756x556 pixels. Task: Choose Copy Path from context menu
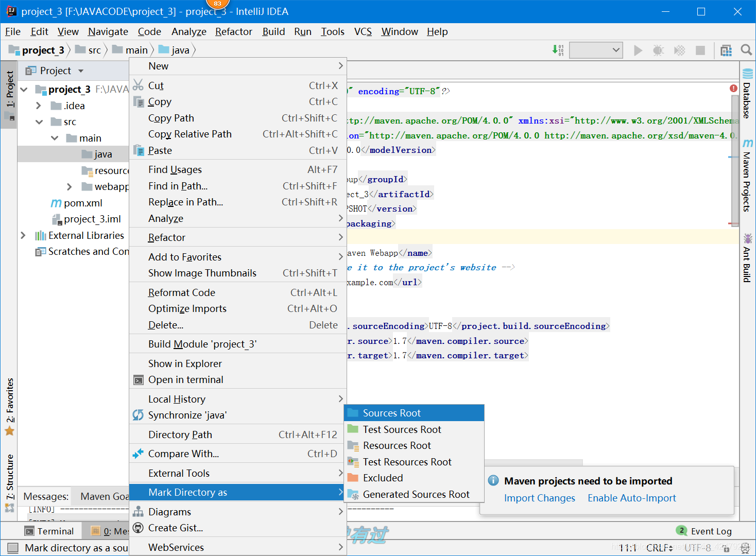point(238,118)
